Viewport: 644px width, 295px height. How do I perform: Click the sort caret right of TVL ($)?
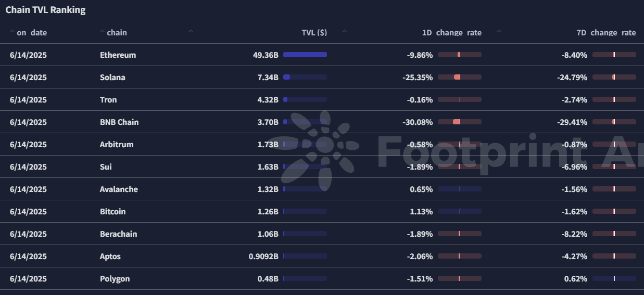coord(344,32)
